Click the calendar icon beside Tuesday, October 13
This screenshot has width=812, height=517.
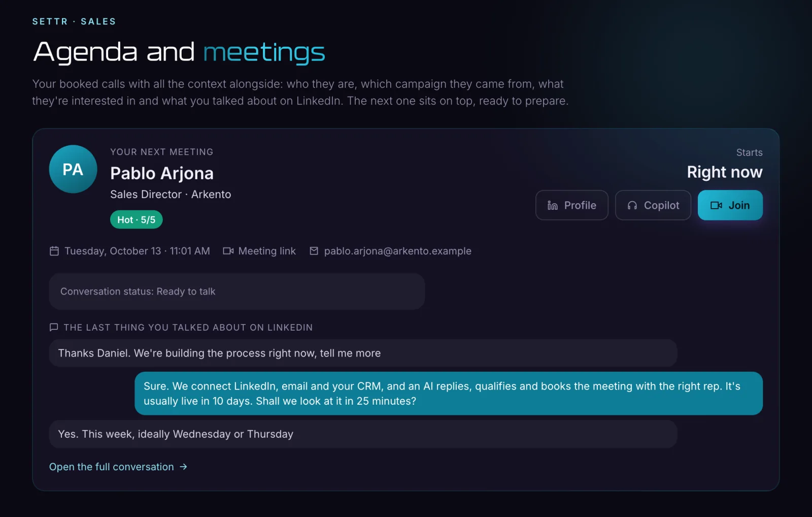click(x=54, y=251)
